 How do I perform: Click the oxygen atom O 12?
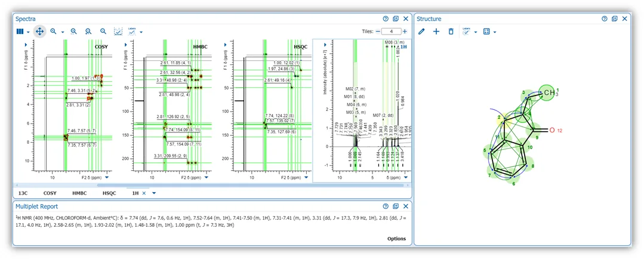coord(554,130)
